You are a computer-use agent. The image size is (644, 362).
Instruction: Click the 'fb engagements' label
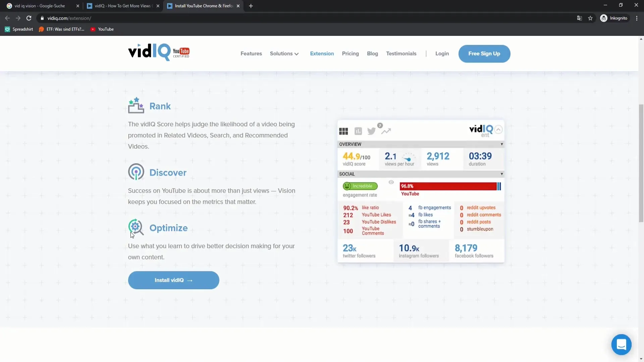pyautogui.click(x=434, y=207)
